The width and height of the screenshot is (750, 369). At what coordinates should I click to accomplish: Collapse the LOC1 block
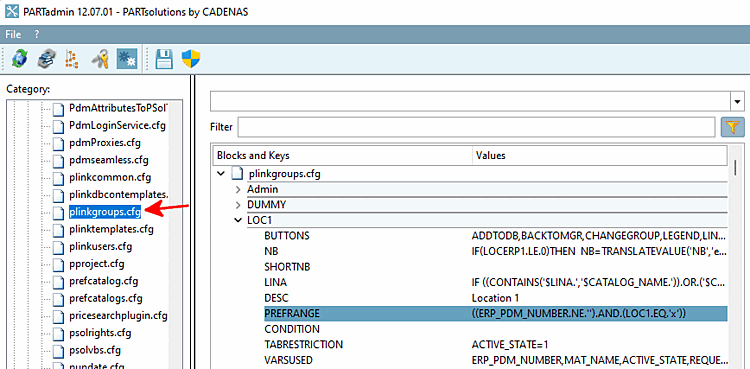tap(238, 221)
